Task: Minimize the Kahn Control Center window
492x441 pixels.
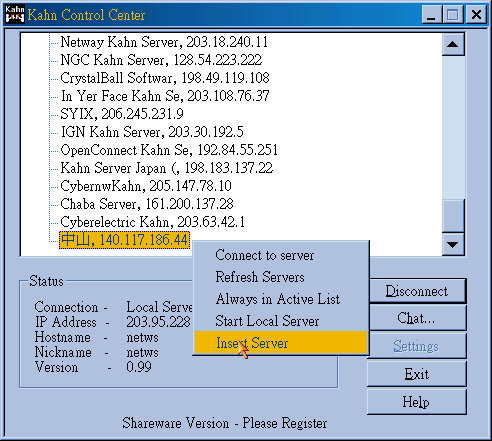Action: (432, 15)
